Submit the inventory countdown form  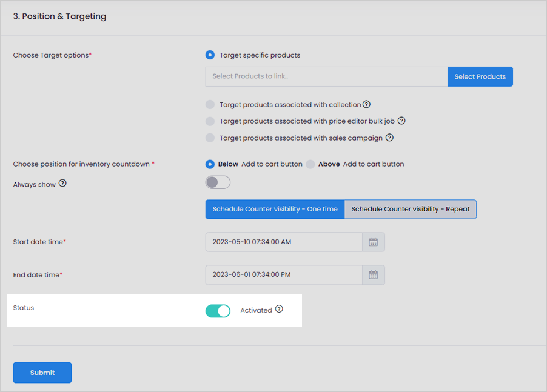42,373
